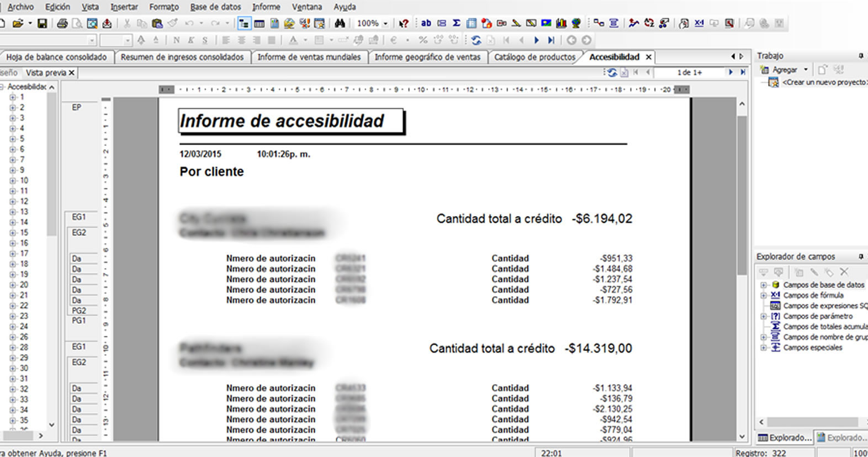
Task: Click the Print icon in toolbar
Action: tap(62, 23)
